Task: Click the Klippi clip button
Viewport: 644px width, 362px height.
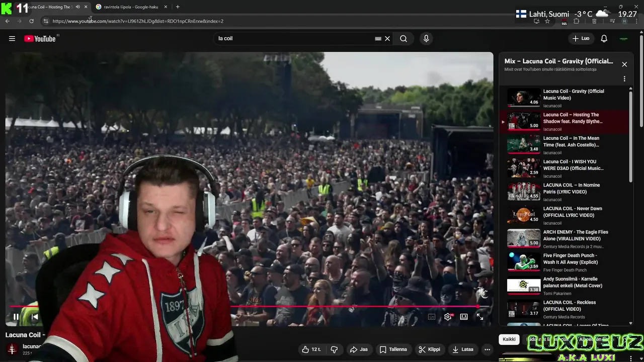Action: tap(429, 349)
